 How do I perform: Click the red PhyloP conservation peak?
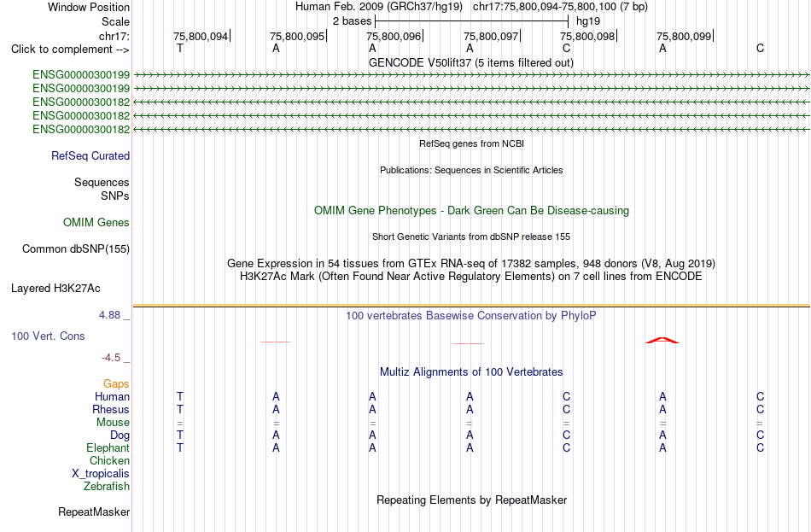point(662,340)
